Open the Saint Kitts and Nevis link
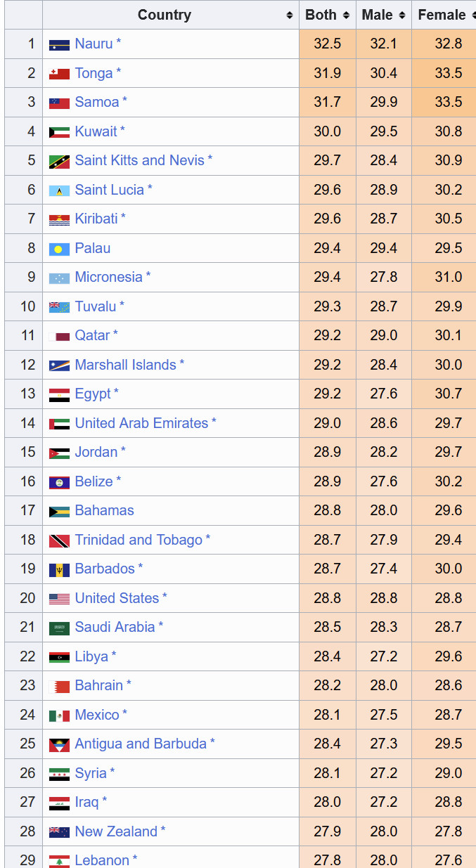 pos(139,160)
